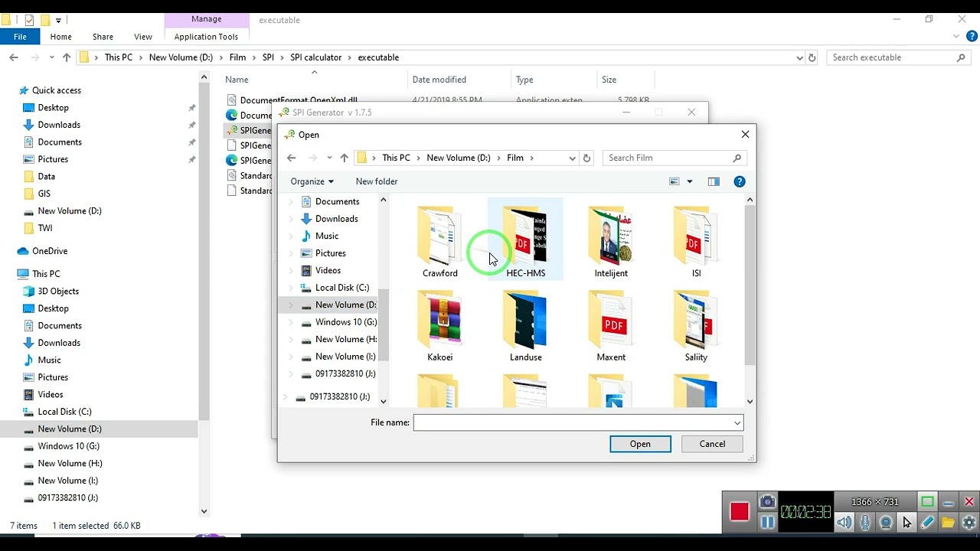The width and height of the screenshot is (980, 551).
Task: Select the green capture-region rectangle in recorder
Action: coord(927,502)
